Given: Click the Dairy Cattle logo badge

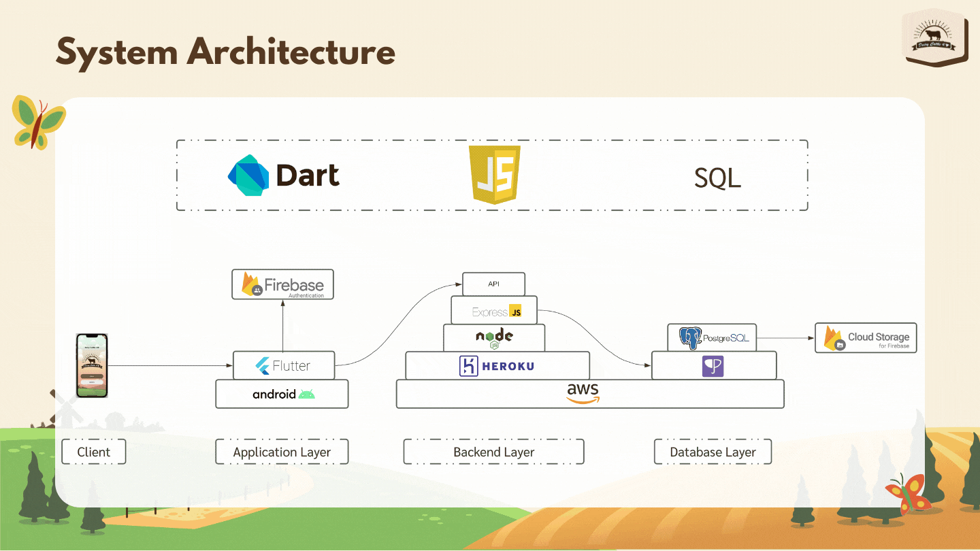Looking at the screenshot, I should click(x=936, y=38).
